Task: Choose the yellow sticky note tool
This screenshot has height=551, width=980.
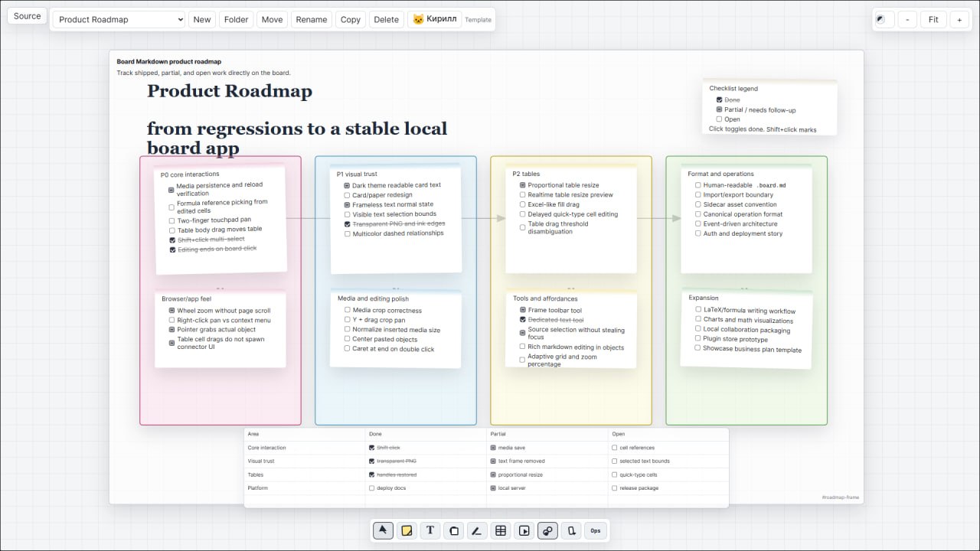Action: point(407,530)
